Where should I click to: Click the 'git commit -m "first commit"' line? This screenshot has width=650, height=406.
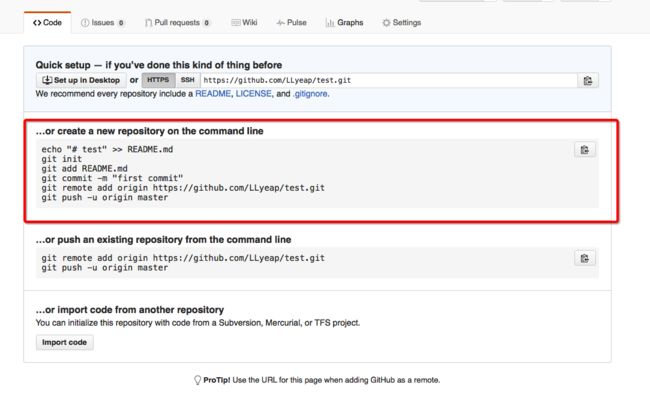112,178
